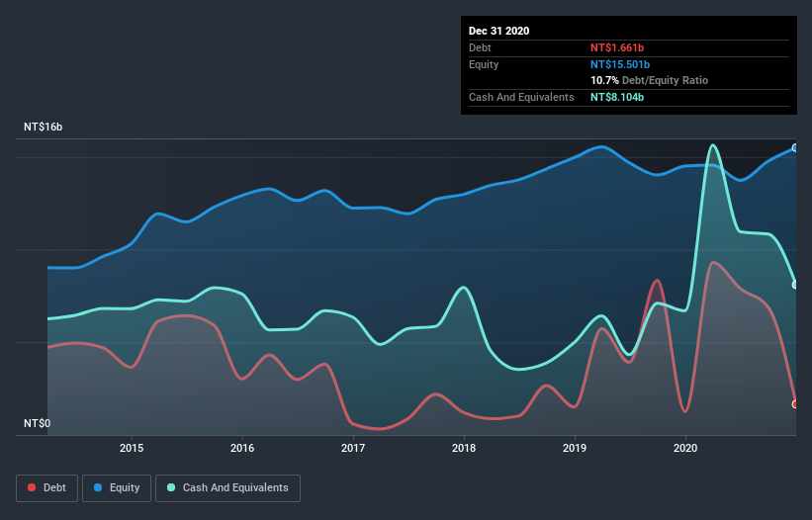Click the NT$1.661b debt value
Viewport: 812px width, 520px height.
[617, 47]
